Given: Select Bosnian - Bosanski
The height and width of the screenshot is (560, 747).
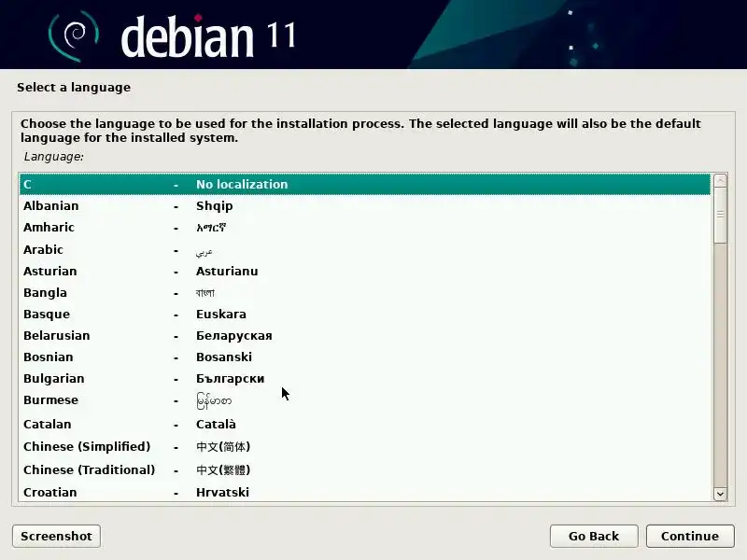Looking at the screenshot, I should (365, 357).
